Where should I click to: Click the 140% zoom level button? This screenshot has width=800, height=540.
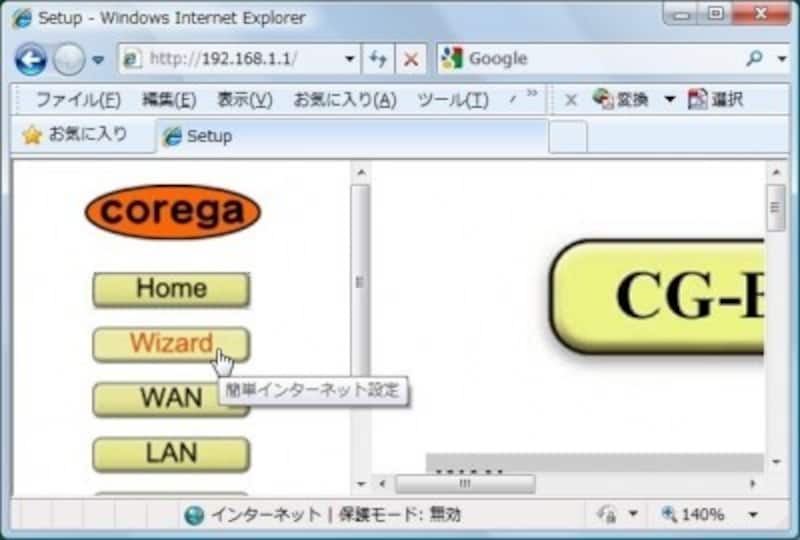693,514
